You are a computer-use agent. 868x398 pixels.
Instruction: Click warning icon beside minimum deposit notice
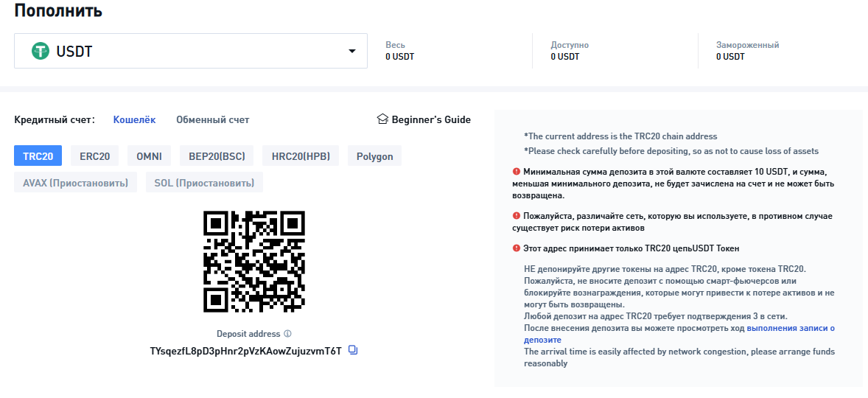517,172
